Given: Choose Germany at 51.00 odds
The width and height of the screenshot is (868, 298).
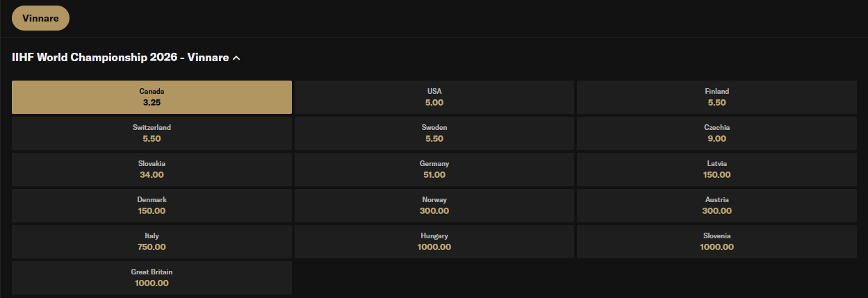Looking at the screenshot, I should [x=434, y=169].
